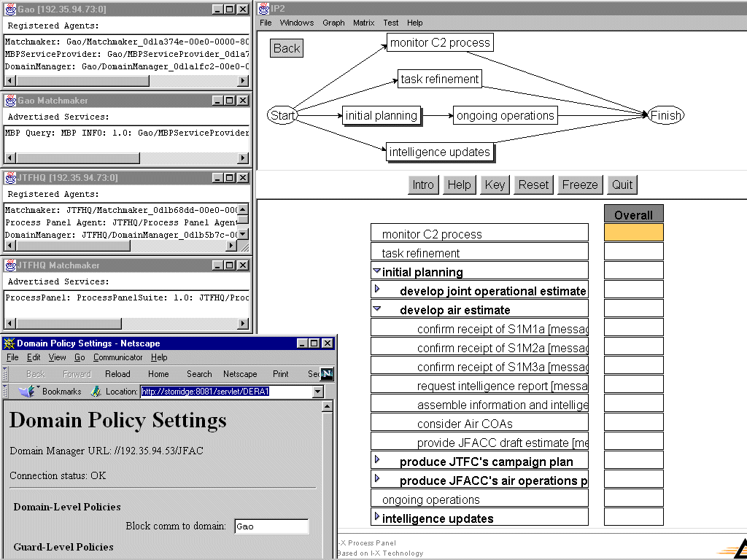Click the Back button above the graph
This screenshot has width=747, height=560.
(286, 48)
